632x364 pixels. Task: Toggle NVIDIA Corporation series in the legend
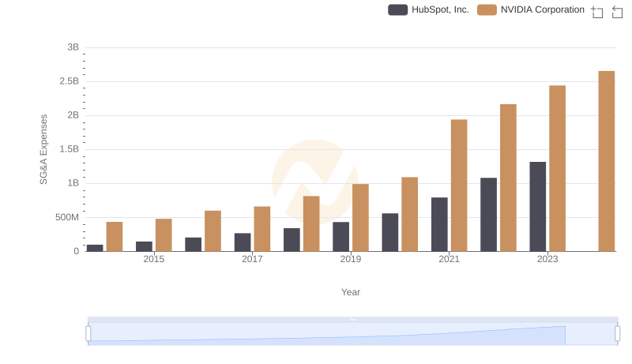click(x=531, y=9)
